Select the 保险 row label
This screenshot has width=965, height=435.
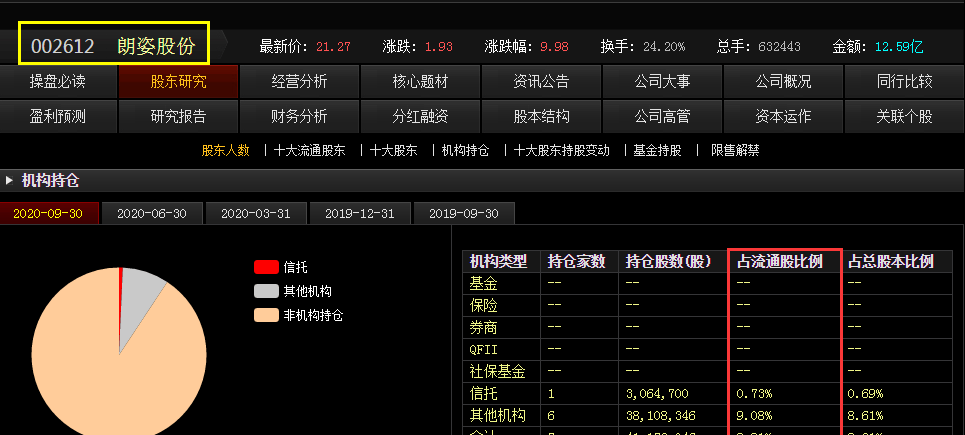tap(483, 306)
